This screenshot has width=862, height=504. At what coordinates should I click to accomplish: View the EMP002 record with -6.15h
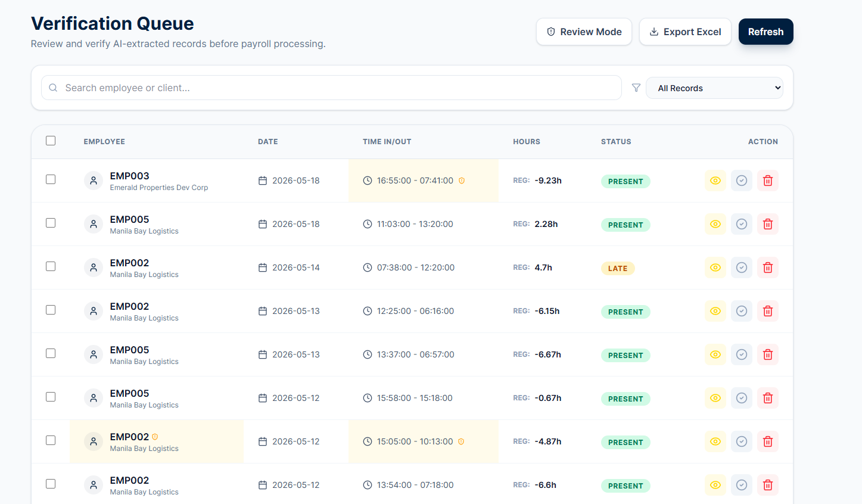click(x=715, y=311)
